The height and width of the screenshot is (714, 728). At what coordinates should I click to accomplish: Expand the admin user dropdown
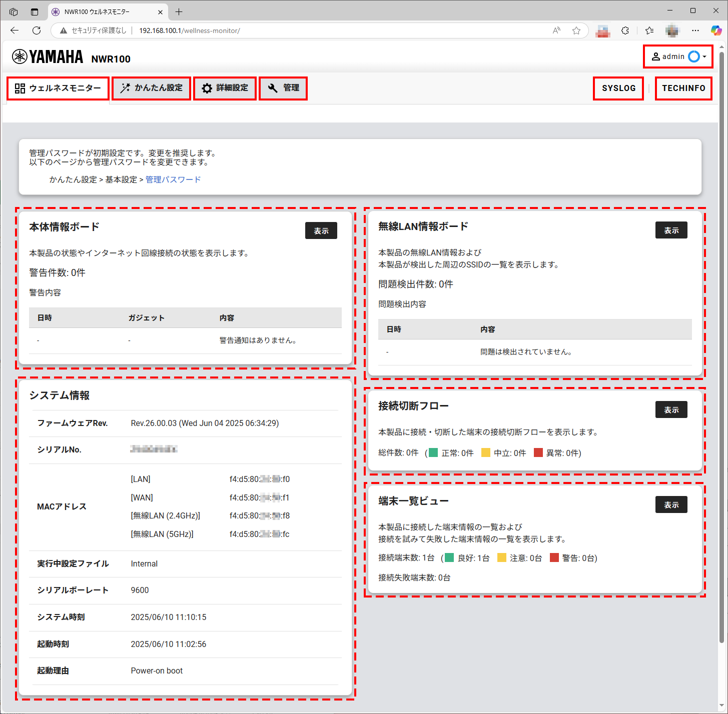click(x=678, y=56)
